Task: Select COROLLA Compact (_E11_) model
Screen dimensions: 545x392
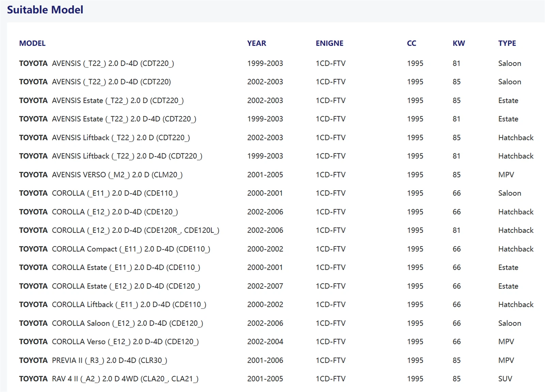Action: click(x=114, y=249)
